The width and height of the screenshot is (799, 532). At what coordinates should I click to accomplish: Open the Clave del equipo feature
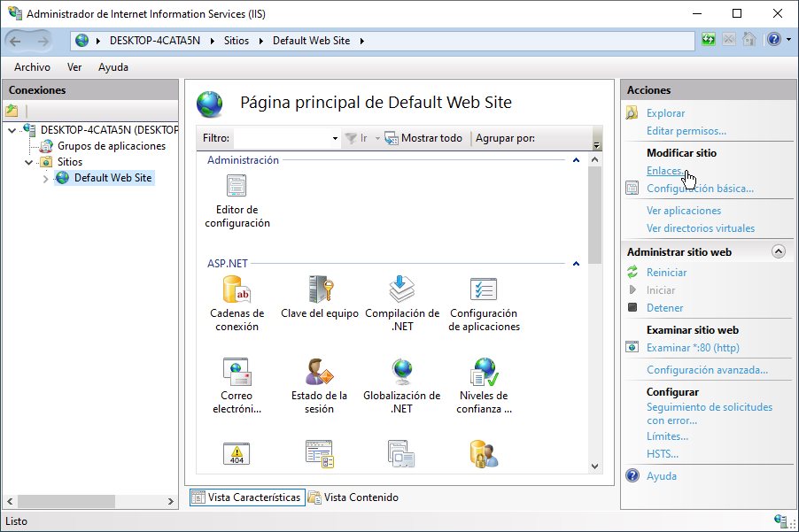[x=320, y=297]
